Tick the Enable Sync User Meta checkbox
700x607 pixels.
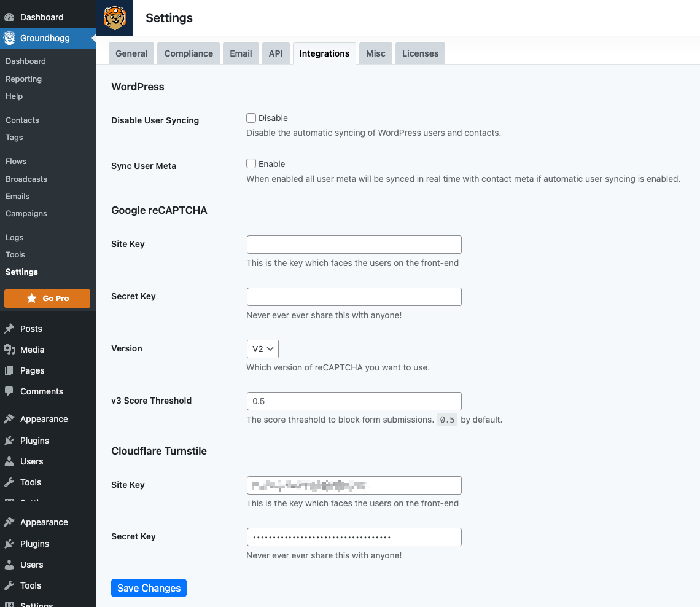pyautogui.click(x=251, y=163)
